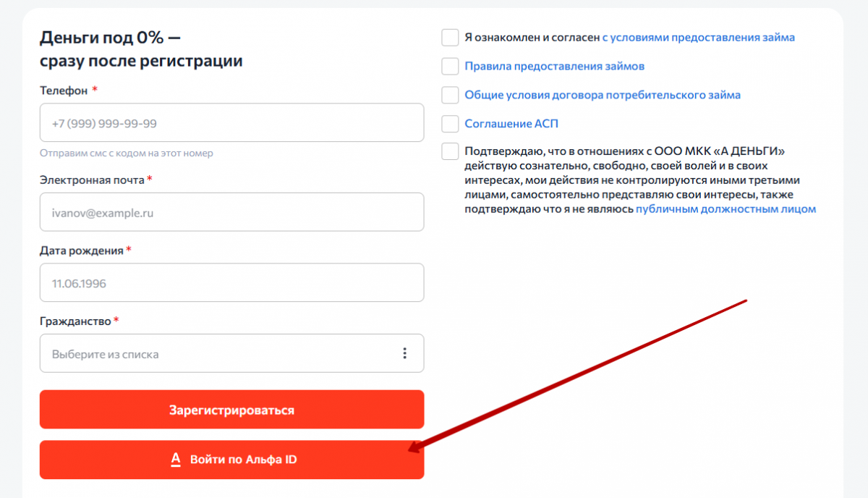Focus the Телефон input field

tap(231, 123)
